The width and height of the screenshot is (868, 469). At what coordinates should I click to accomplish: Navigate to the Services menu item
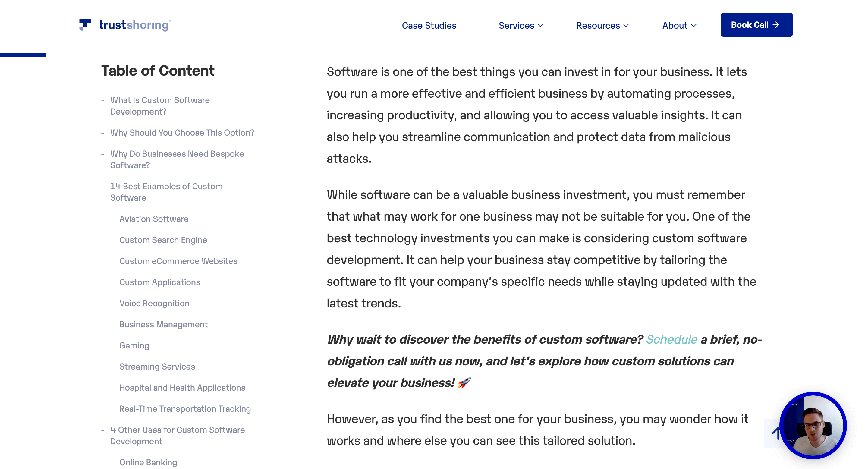[x=520, y=25]
